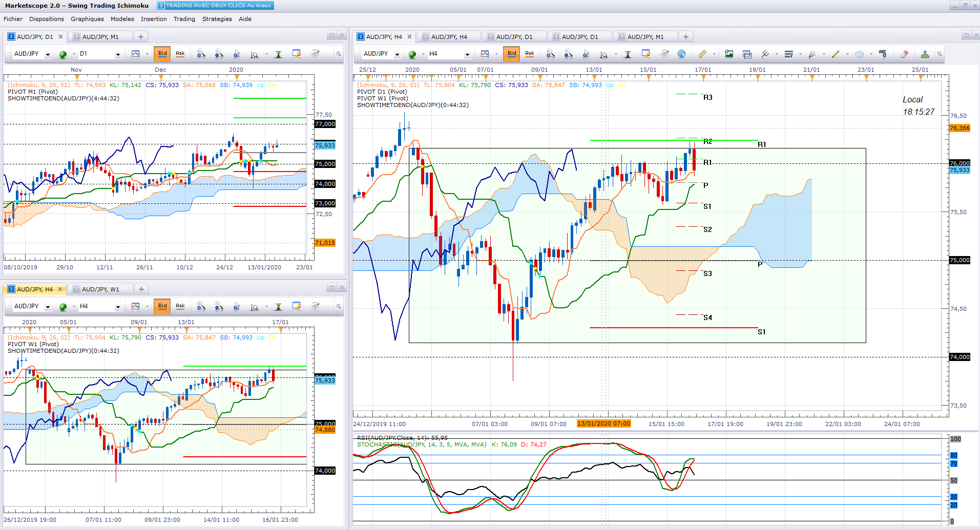980x530 pixels.
Task: Click the chart type icon in main toolbar
Action: pyautogui.click(x=485, y=54)
